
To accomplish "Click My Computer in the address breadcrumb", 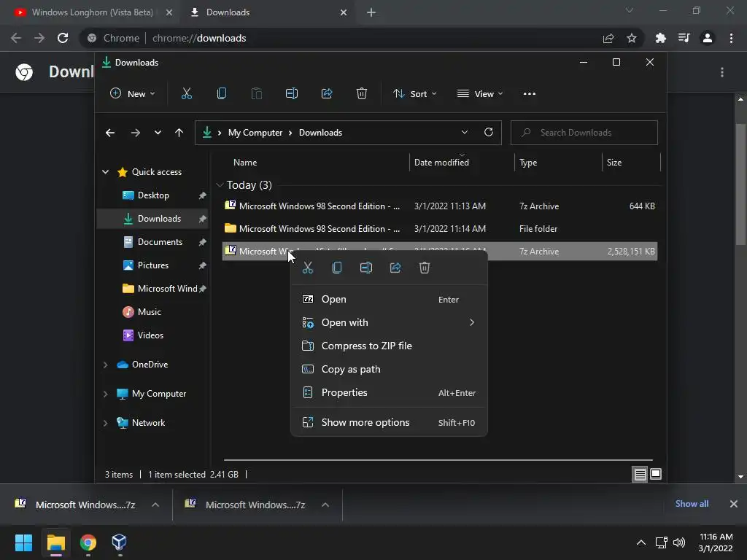I will click(x=255, y=133).
